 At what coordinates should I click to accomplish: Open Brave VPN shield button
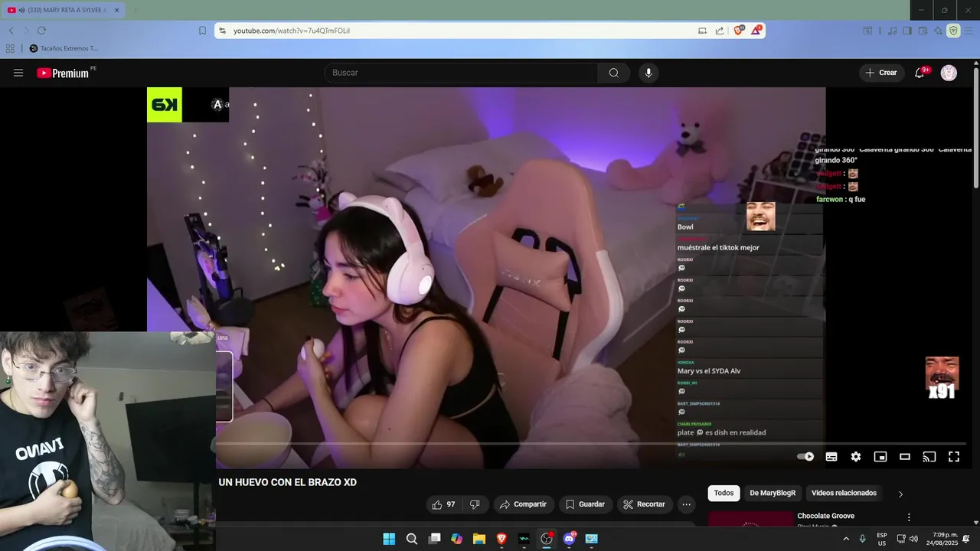(x=953, y=31)
